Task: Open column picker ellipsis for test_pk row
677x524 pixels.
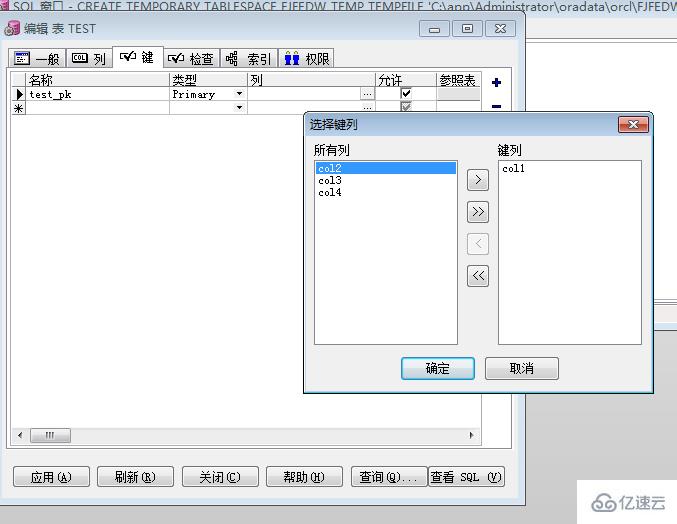Action: 367,94
